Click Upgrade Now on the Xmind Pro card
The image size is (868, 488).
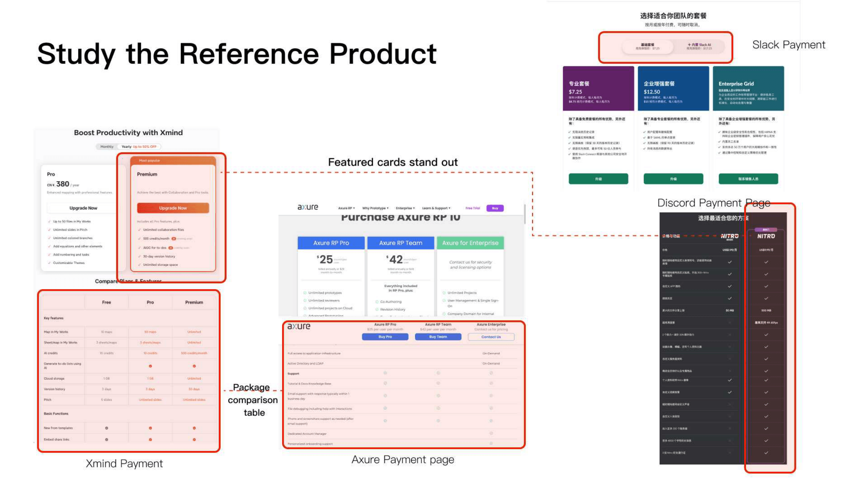[83, 208]
